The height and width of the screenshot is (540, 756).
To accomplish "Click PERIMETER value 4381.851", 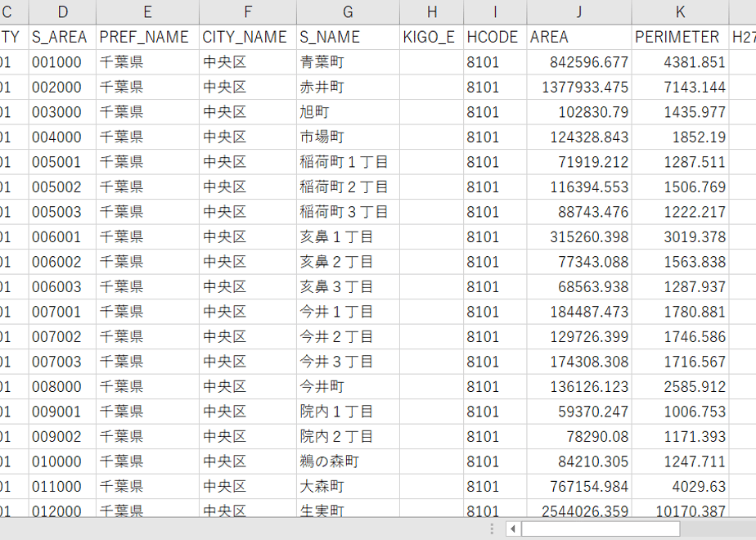I will (680, 62).
